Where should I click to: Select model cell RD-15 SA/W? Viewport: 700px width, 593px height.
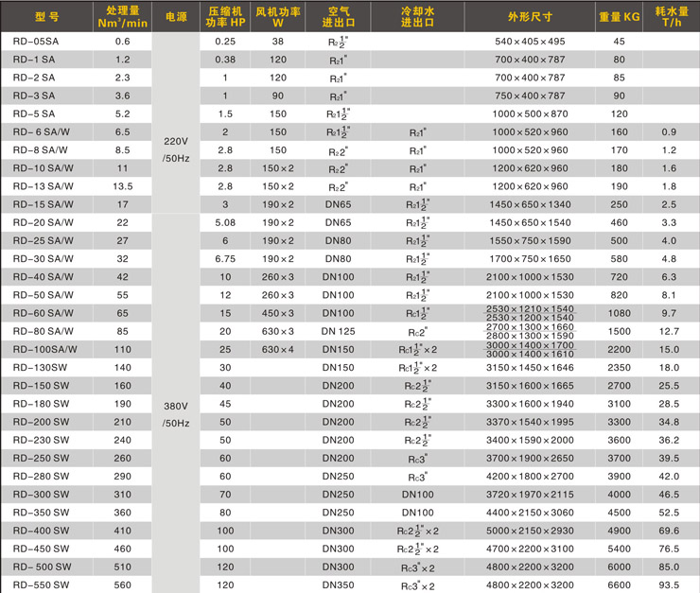point(43,204)
